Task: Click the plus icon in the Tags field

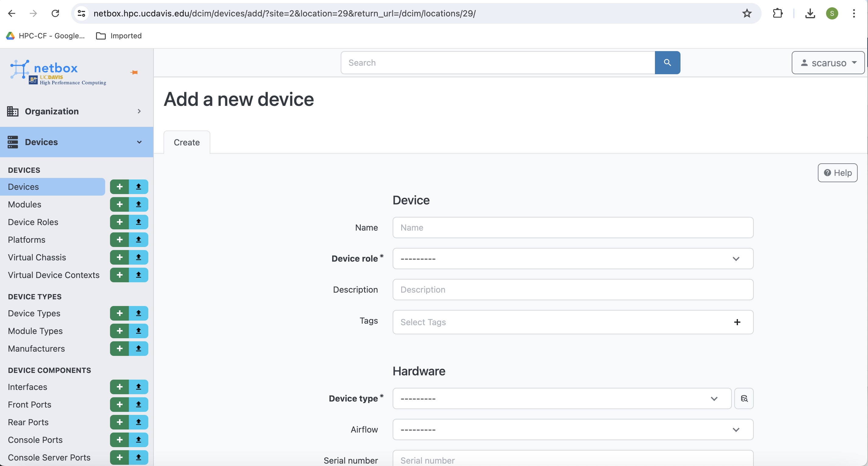Action: (737, 322)
